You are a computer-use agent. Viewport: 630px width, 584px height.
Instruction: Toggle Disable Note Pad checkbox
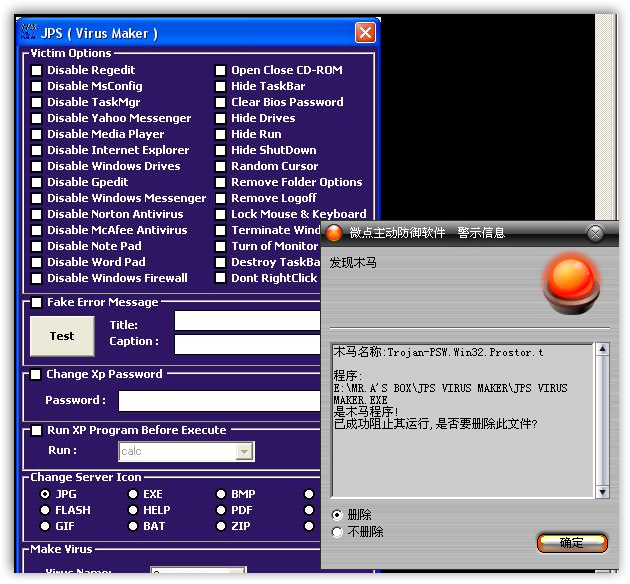(x=37, y=246)
